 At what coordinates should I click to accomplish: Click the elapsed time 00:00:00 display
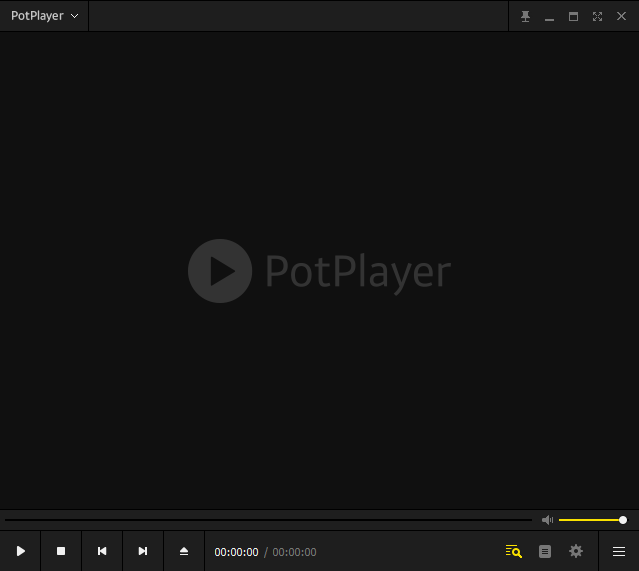click(x=236, y=552)
